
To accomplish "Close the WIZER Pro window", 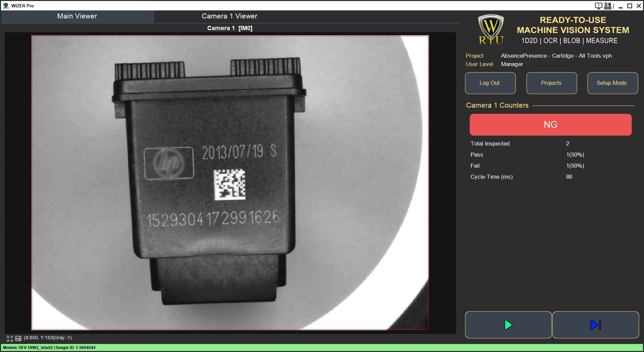I will [639, 6].
